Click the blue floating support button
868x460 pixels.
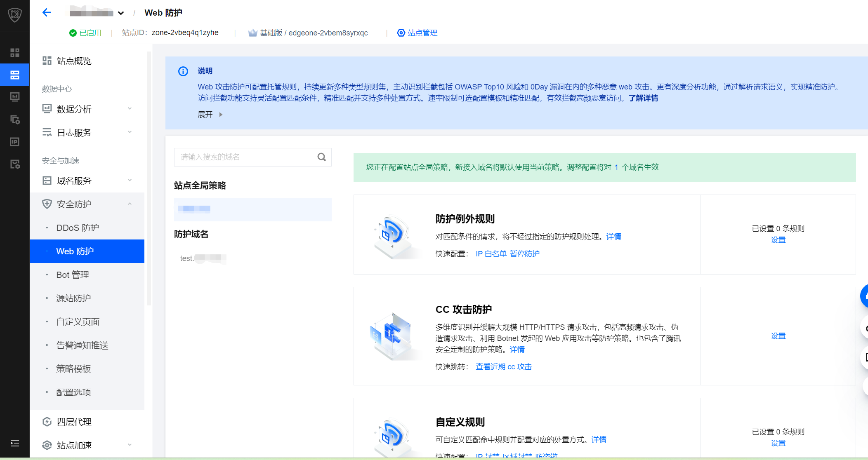(864, 296)
